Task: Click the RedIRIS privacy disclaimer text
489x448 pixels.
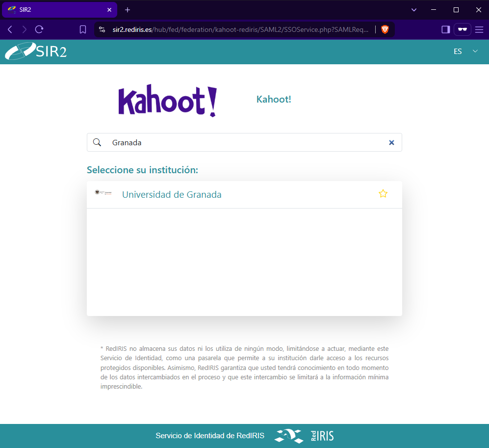Action: pyautogui.click(x=244, y=367)
